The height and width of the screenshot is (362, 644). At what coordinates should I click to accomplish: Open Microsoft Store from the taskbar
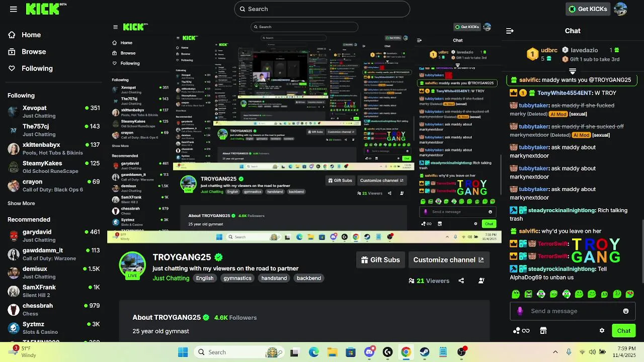(351, 352)
